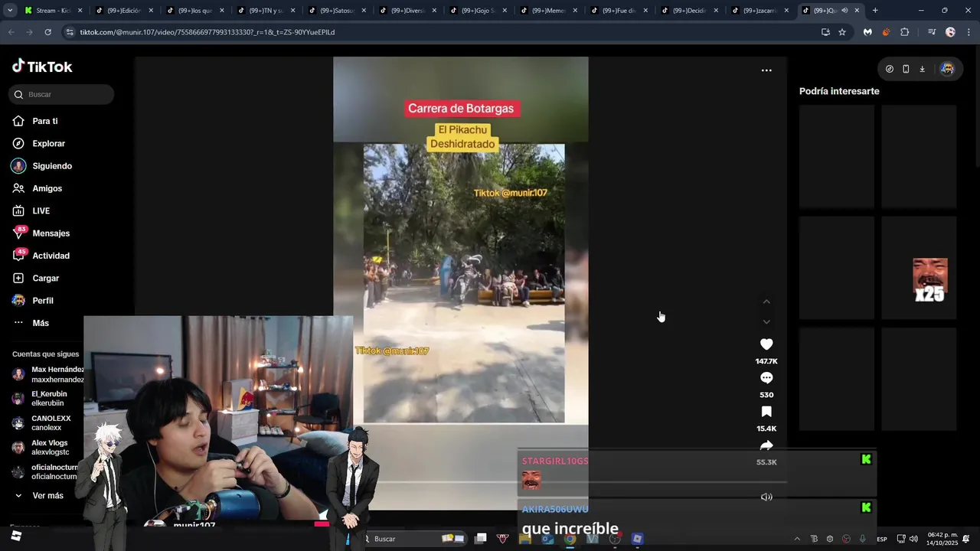This screenshot has width=980, height=551.
Task: Switch to the (99+)Meme browser tab
Action: [549, 11]
